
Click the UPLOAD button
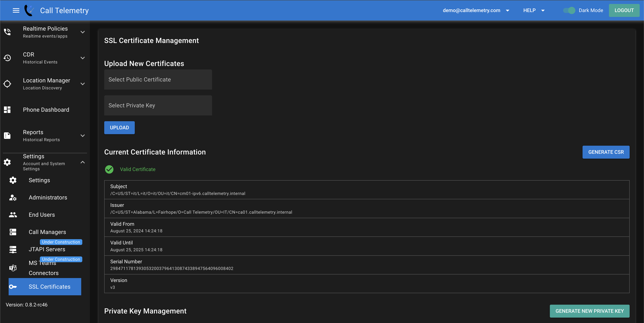click(119, 128)
